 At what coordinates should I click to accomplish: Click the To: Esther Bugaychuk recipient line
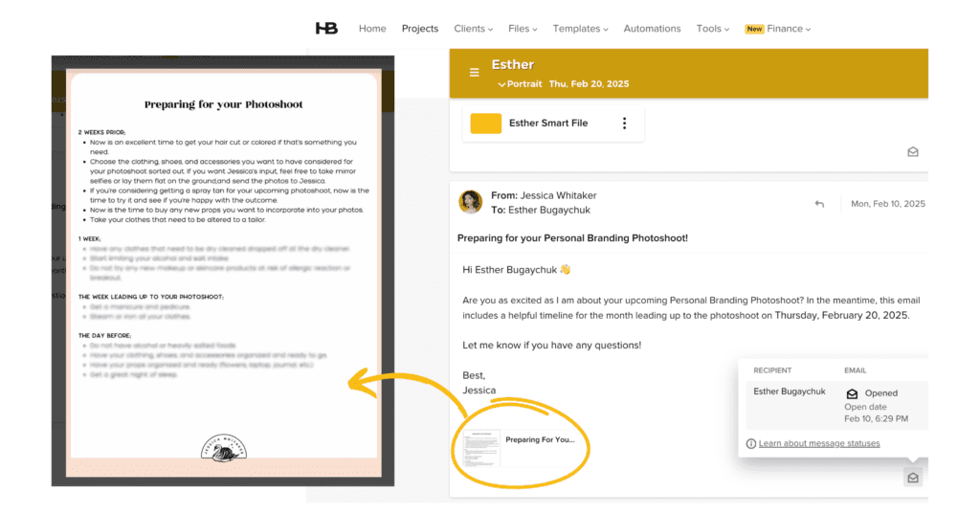tap(541, 210)
